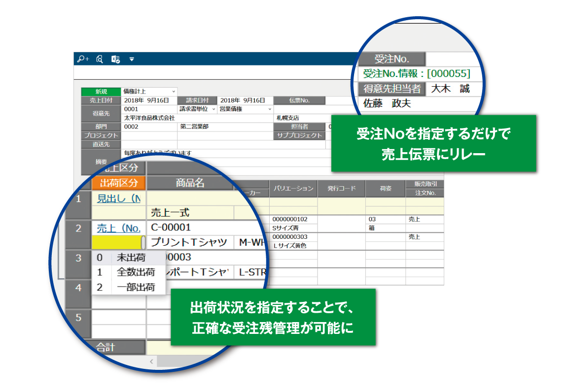Click the Excel export toolbar icon
This screenshot has height=392, width=570.
coord(115,59)
